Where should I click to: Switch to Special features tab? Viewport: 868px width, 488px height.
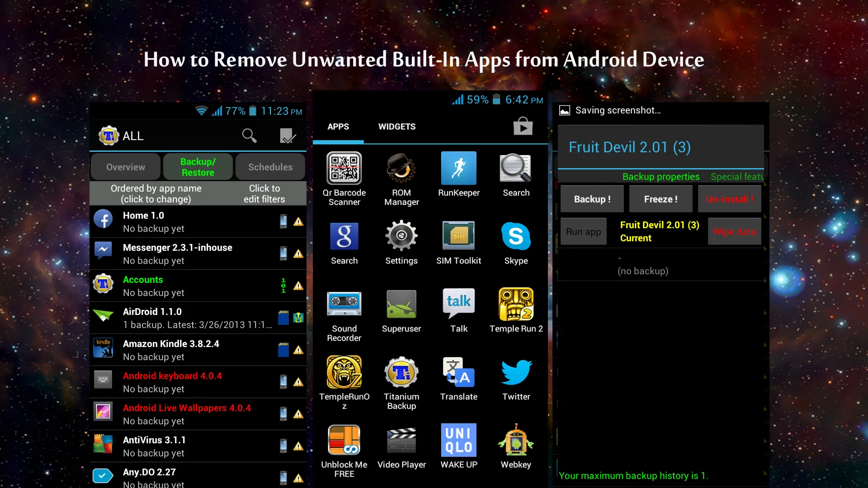click(x=737, y=177)
